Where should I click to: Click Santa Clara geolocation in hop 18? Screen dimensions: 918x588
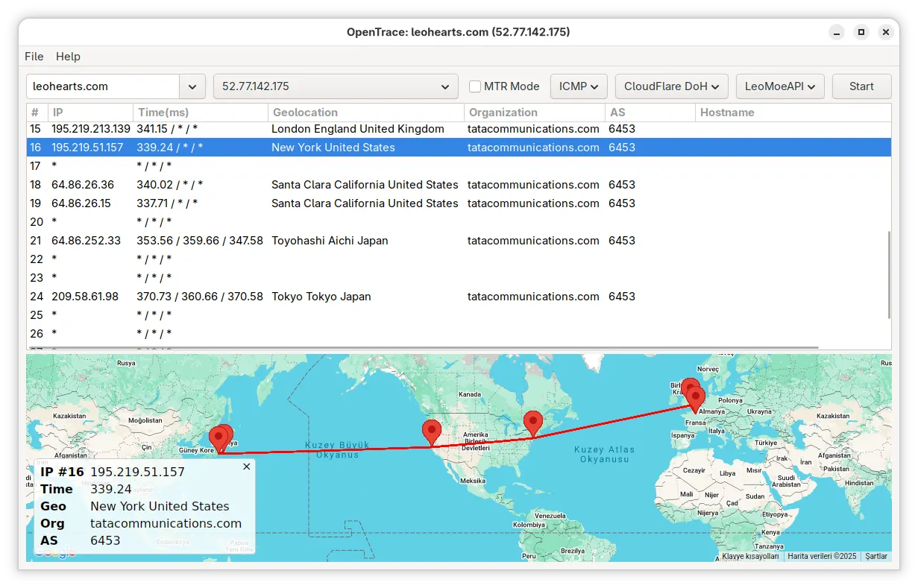pyautogui.click(x=365, y=185)
